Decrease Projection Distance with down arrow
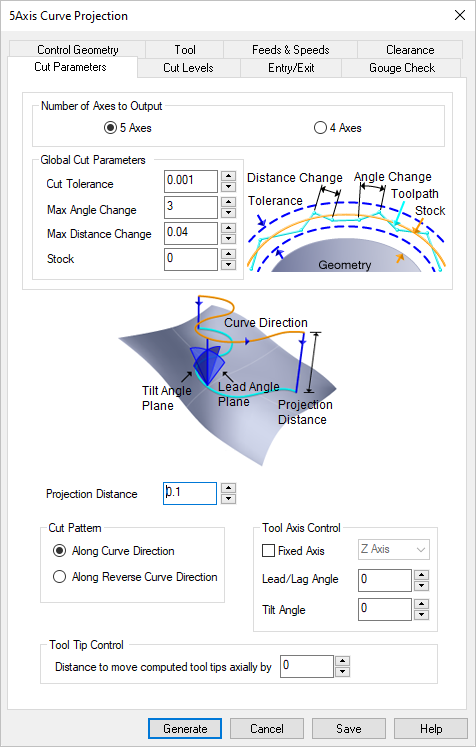This screenshot has width=476, height=747. coord(229,499)
